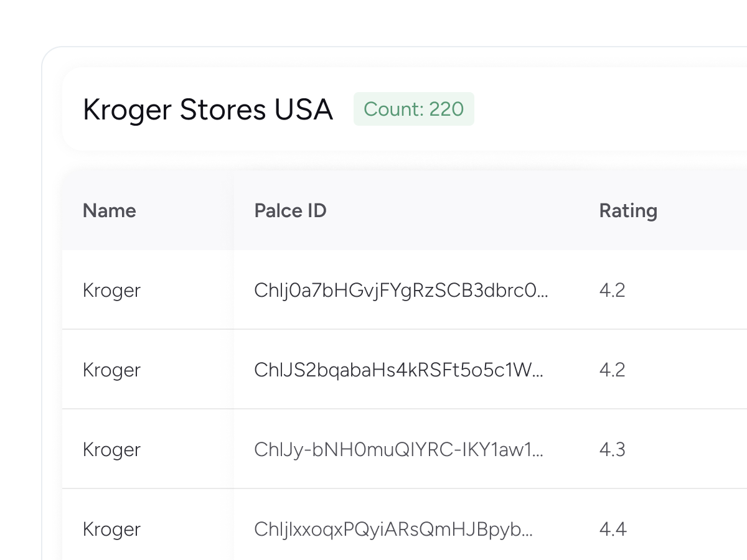747x560 pixels.
Task: Click the 4.4 rating value
Action: click(613, 530)
